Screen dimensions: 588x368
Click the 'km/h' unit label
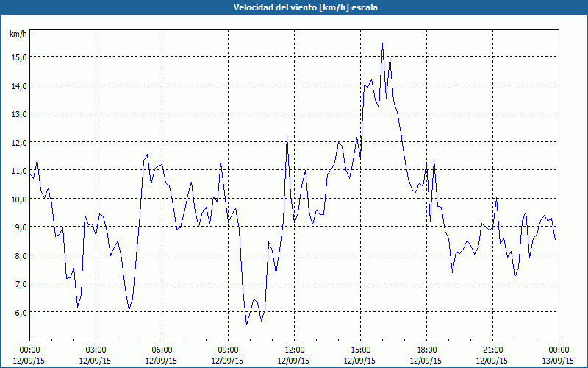tap(18, 34)
